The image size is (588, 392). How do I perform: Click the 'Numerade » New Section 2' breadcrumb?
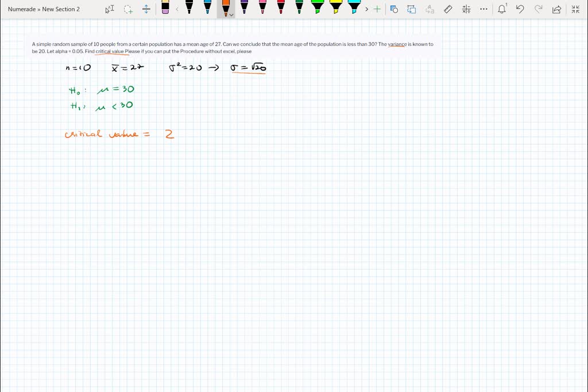click(x=44, y=9)
